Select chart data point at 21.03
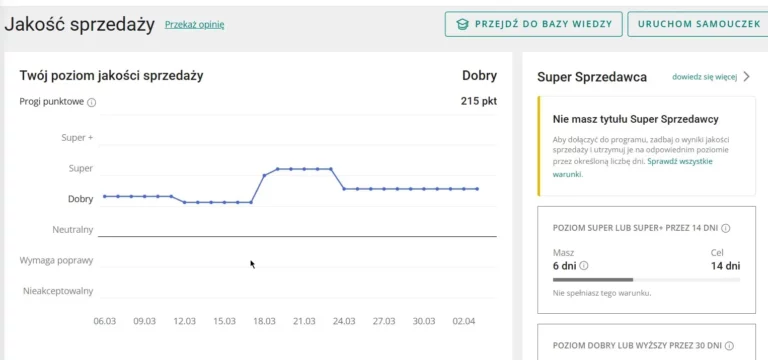 (x=304, y=169)
